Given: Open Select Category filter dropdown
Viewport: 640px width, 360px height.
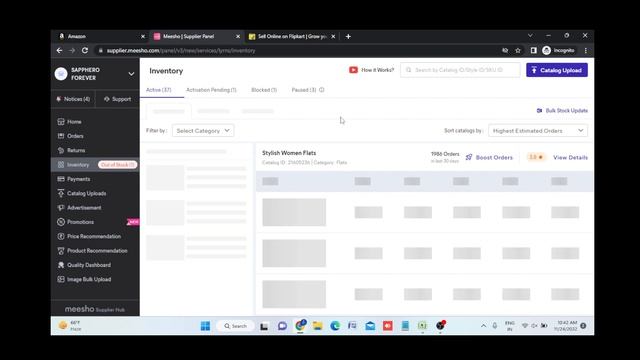Looking at the screenshot, I should 203,131.
